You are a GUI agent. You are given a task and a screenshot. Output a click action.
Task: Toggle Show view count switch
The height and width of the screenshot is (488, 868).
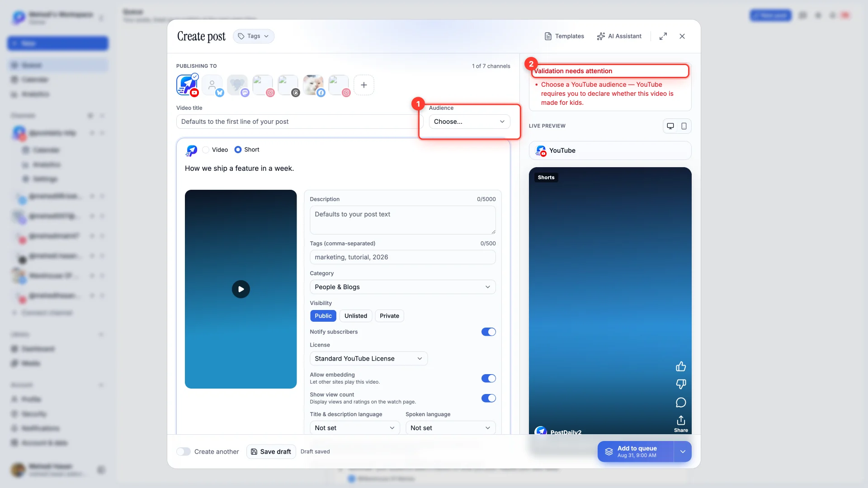(489, 399)
